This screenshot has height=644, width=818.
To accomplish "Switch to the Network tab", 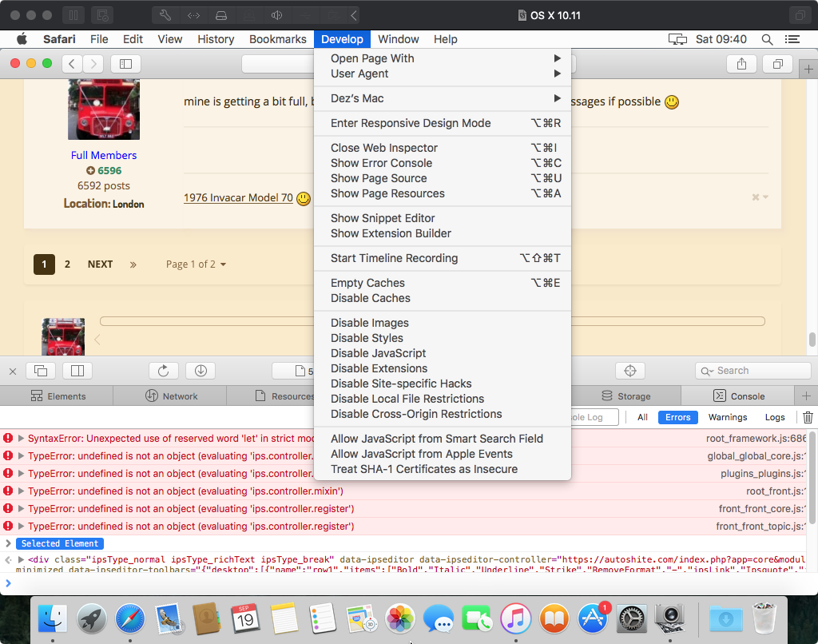I will (x=170, y=396).
